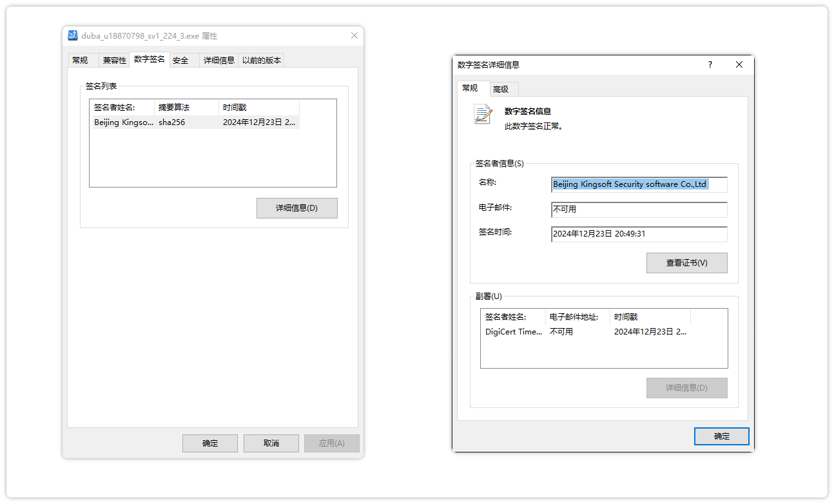Click 查看证书(V) to view certificate

(x=686, y=263)
